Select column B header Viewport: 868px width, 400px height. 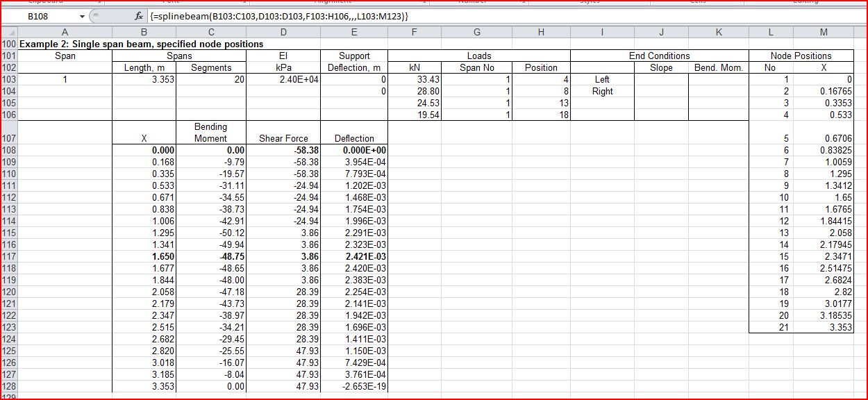point(144,32)
